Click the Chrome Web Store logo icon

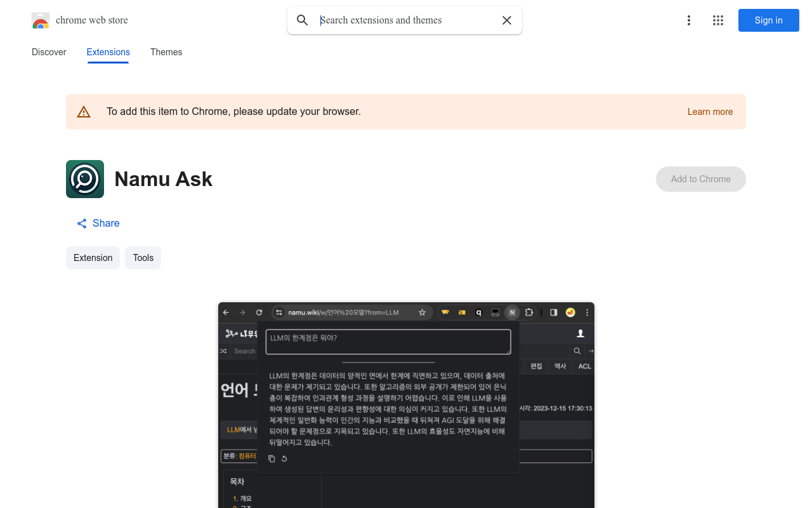pyautogui.click(x=41, y=20)
